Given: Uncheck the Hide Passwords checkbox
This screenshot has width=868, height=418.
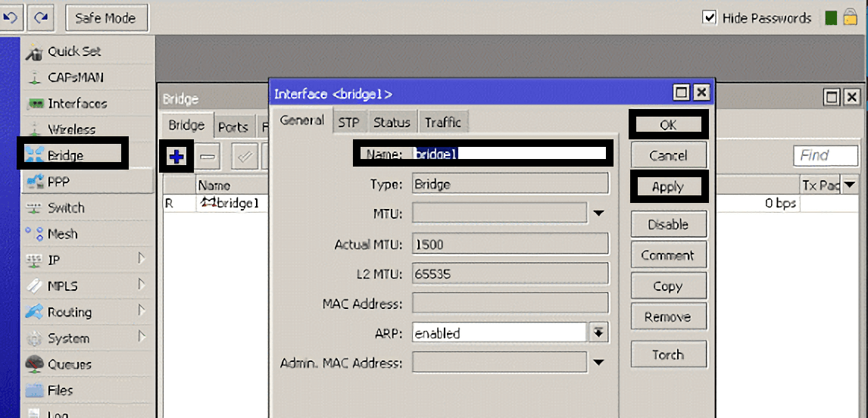Looking at the screenshot, I should tap(709, 17).
